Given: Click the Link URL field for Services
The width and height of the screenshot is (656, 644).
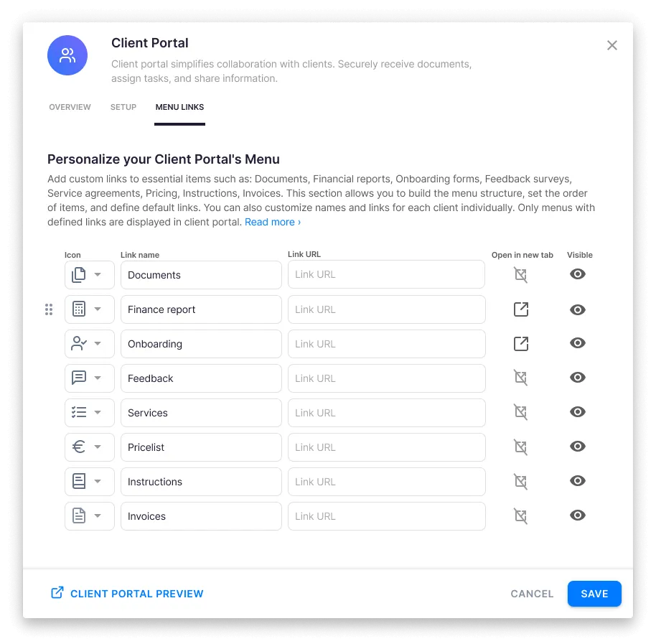Looking at the screenshot, I should point(386,412).
